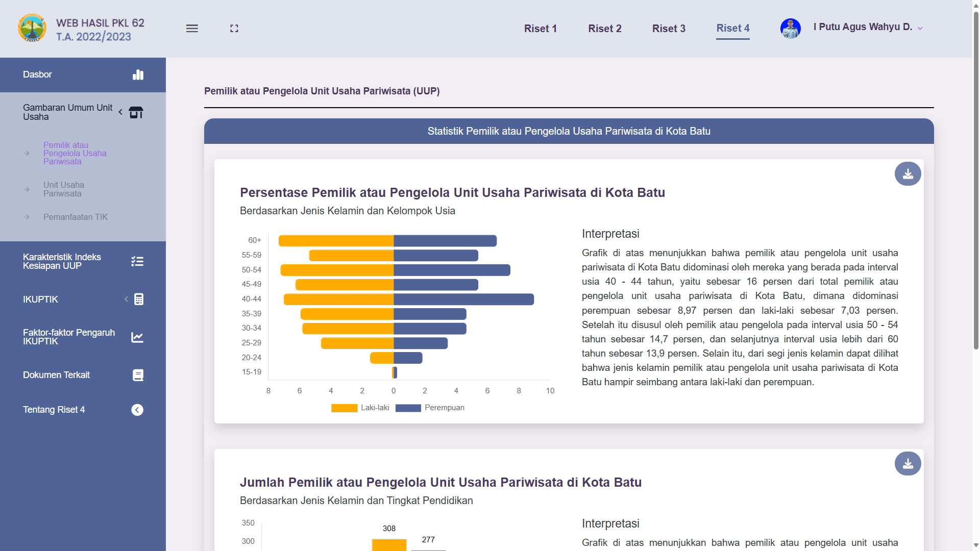Select the Riset 4 tab
This screenshot has width=980, height=551.
[733, 29]
